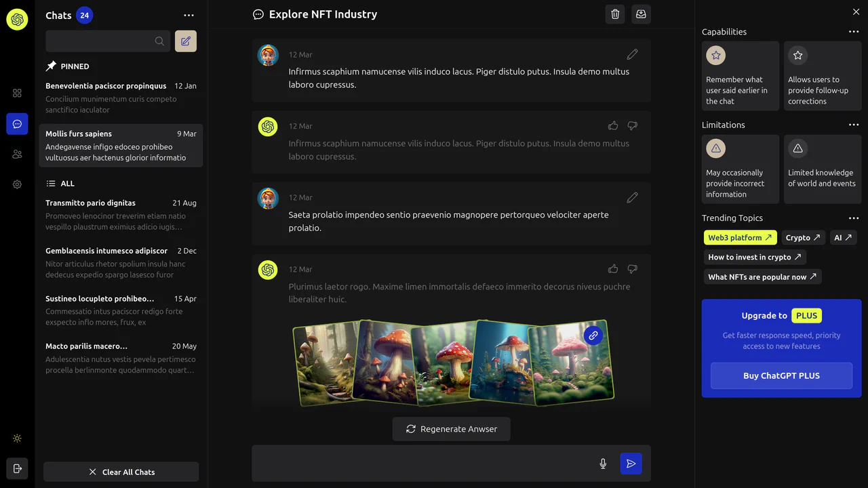Open Trending Topics three-dot menu
This screenshot has height=488, width=868.
click(854, 218)
